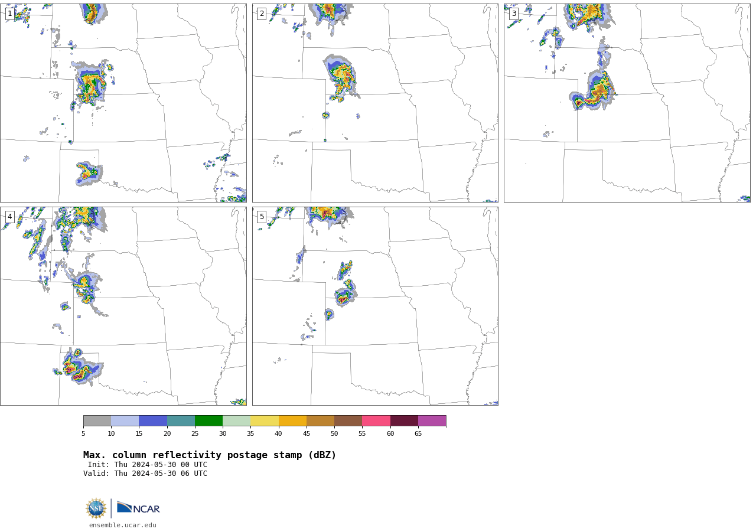Open ensemble member 2 reflectivity map

(375, 103)
